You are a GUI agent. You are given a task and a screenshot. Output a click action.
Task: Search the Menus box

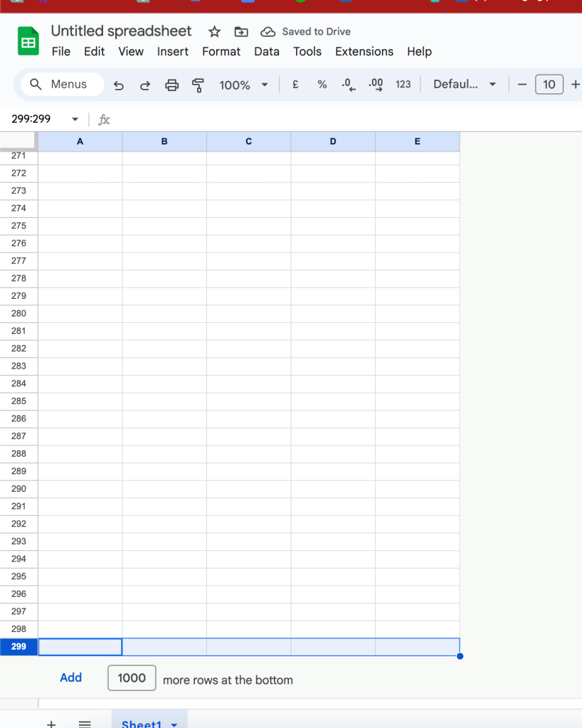tap(63, 85)
